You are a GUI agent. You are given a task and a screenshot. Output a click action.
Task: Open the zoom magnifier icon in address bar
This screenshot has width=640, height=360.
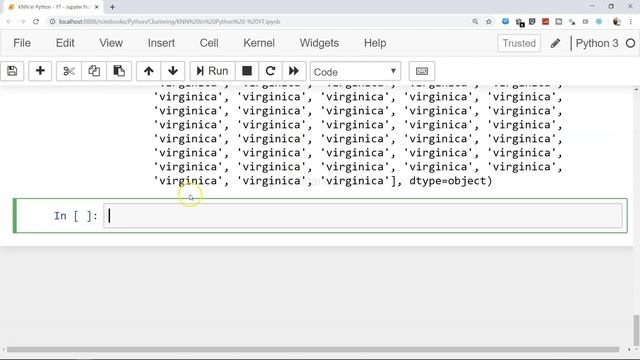tap(475, 22)
